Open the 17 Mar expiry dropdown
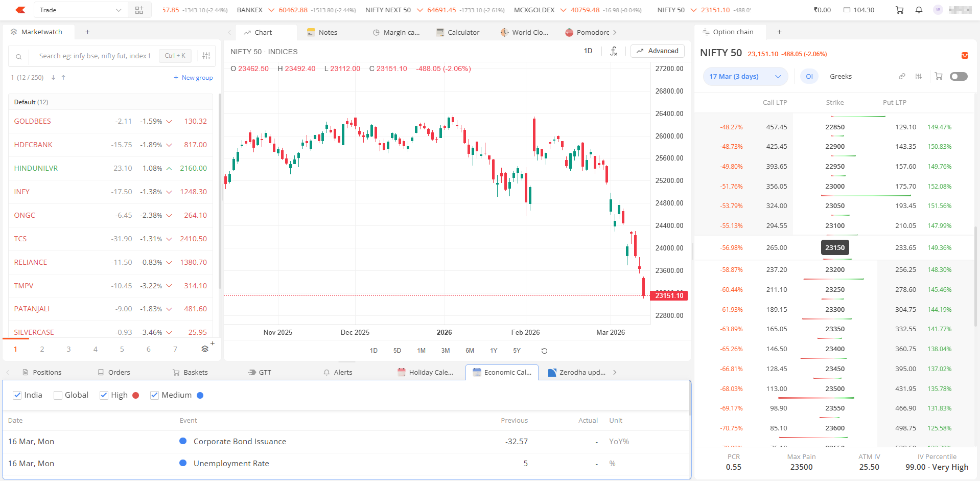Screen dimensions: 980x481 745,77
